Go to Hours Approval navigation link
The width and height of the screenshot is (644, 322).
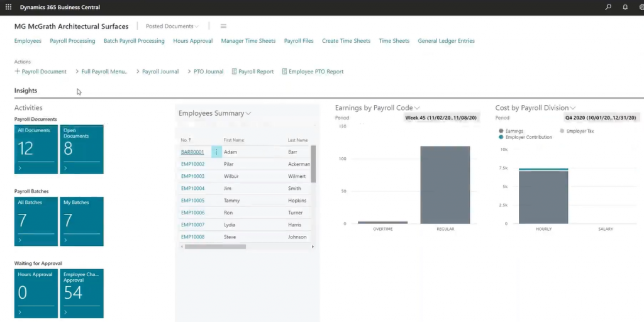(x=192, y=41)
